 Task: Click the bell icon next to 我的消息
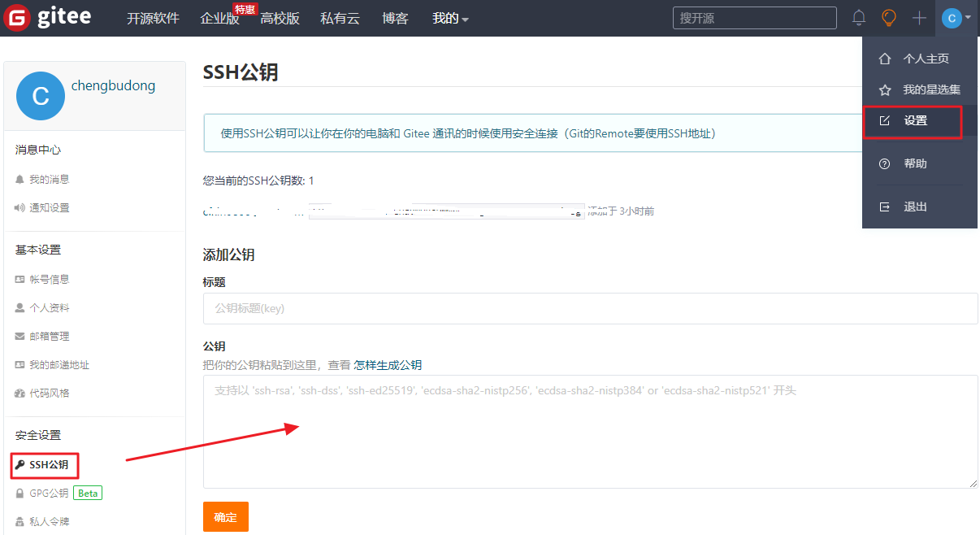[20, 179]
